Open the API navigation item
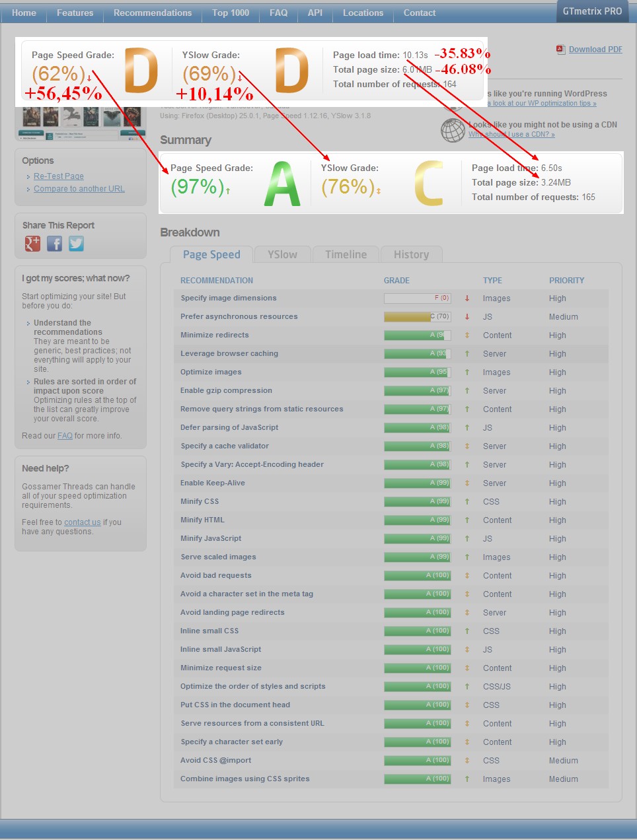Image resolution: width=637 pixels, height=840 pixels. click(315, 13)
